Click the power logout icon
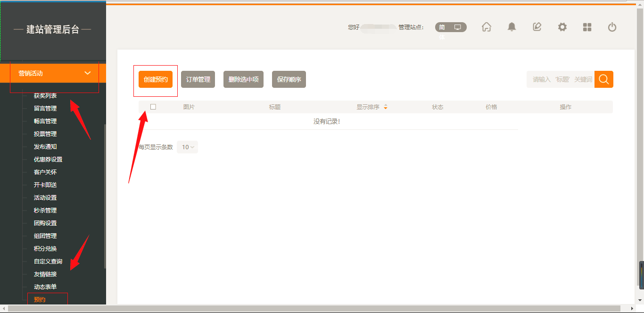Screen dimensions: 644x313 612,27
